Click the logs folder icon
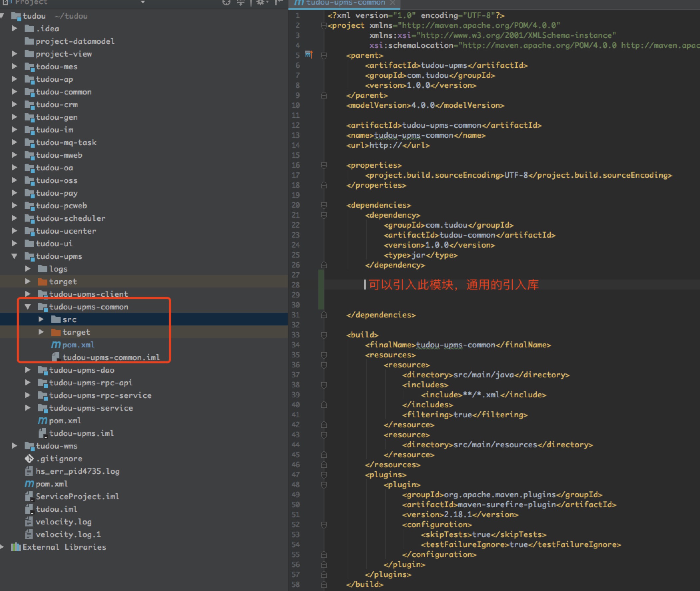 click(43, 269)
